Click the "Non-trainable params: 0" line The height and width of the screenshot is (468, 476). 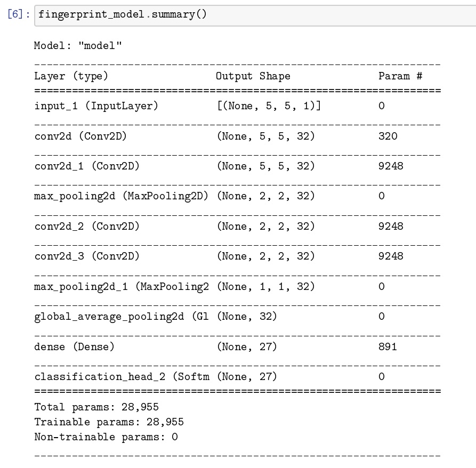coord(106,438)
